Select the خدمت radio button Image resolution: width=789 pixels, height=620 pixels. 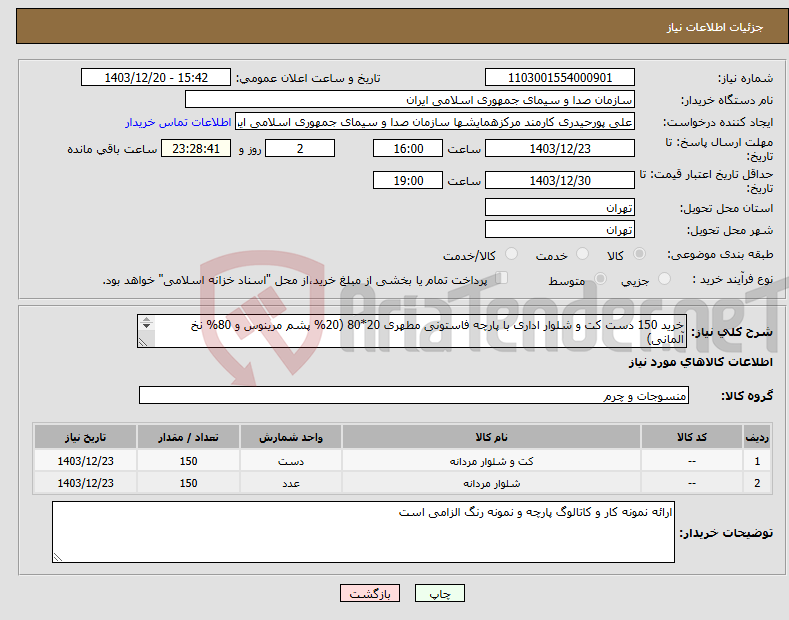coord(582,254)
